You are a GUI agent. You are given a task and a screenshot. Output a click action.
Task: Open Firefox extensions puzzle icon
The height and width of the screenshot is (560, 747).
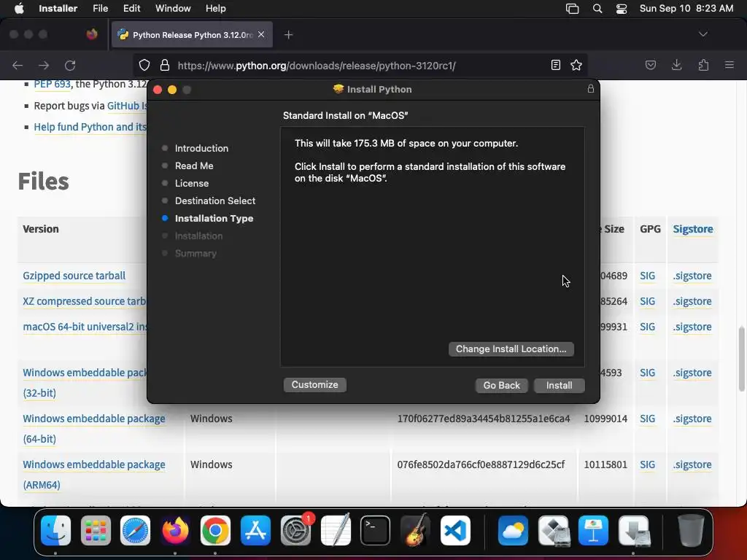[703, 65]
